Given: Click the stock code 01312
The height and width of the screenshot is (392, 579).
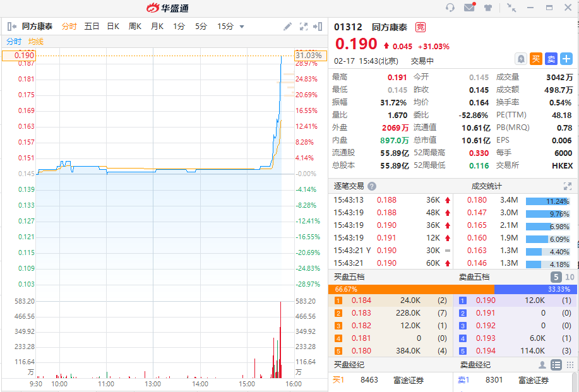Looking at the screenshot, I should (348, 27).
